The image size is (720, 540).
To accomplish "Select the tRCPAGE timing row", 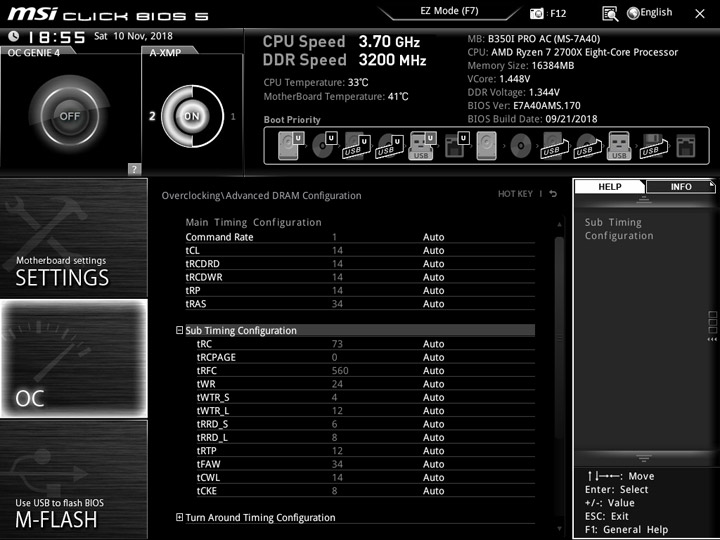I will point(366,357).
